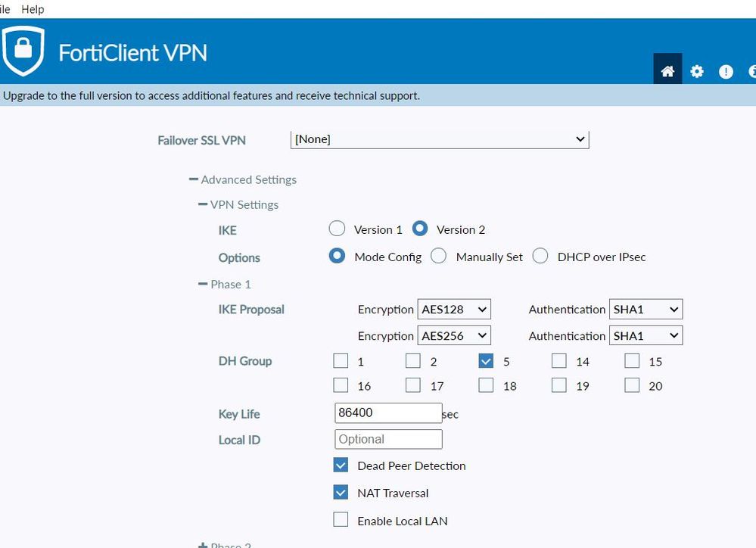This screenshot has height=548, width=756.
Task: Enable Local LAN checkbox
Action: (341, 520)
